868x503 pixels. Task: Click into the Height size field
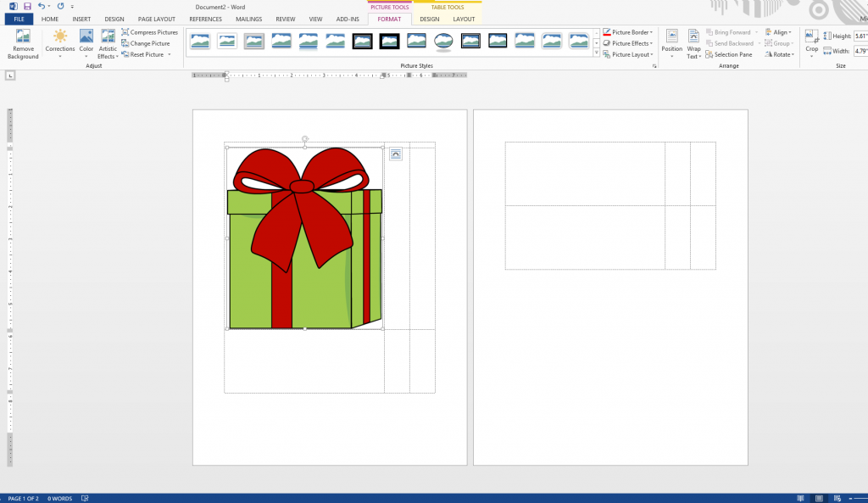point(861,36)
